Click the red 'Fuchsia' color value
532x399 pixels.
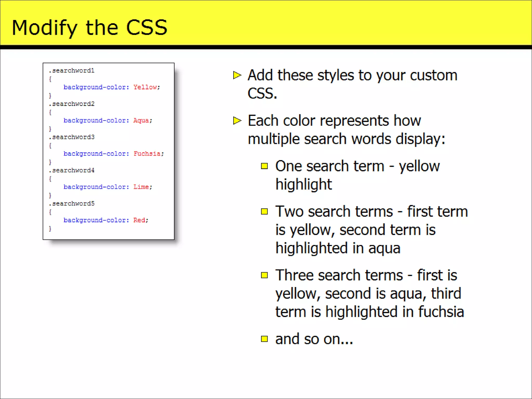[147, 154]
